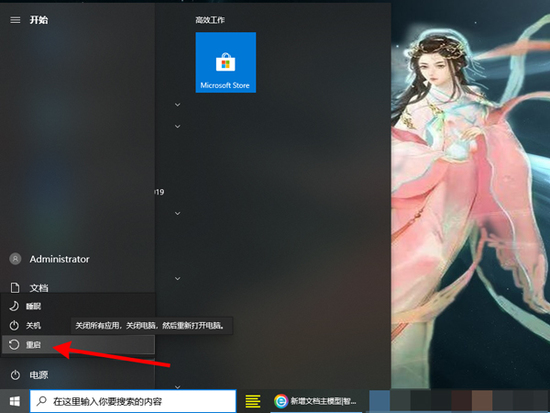This screenshot has height=413, width=550.
Task: Click the browser e icon in taskbar
Action: [281, 401]
